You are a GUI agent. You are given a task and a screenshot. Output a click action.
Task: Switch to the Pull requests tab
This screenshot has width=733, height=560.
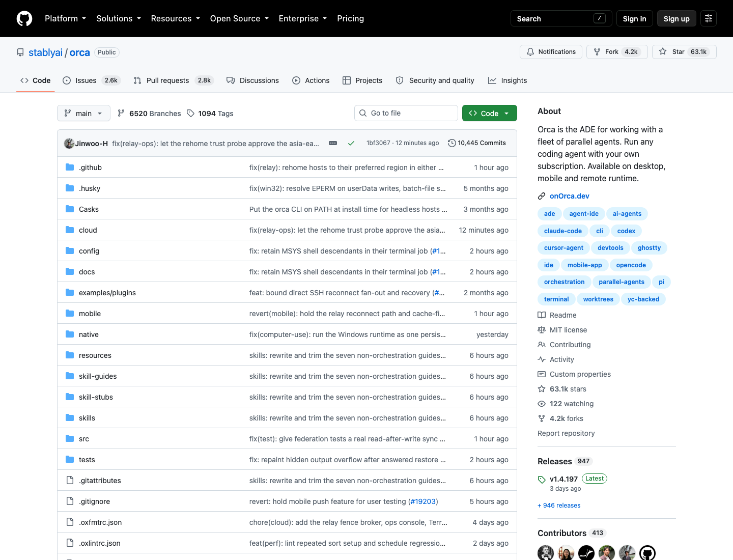click(x=174, y=80)
